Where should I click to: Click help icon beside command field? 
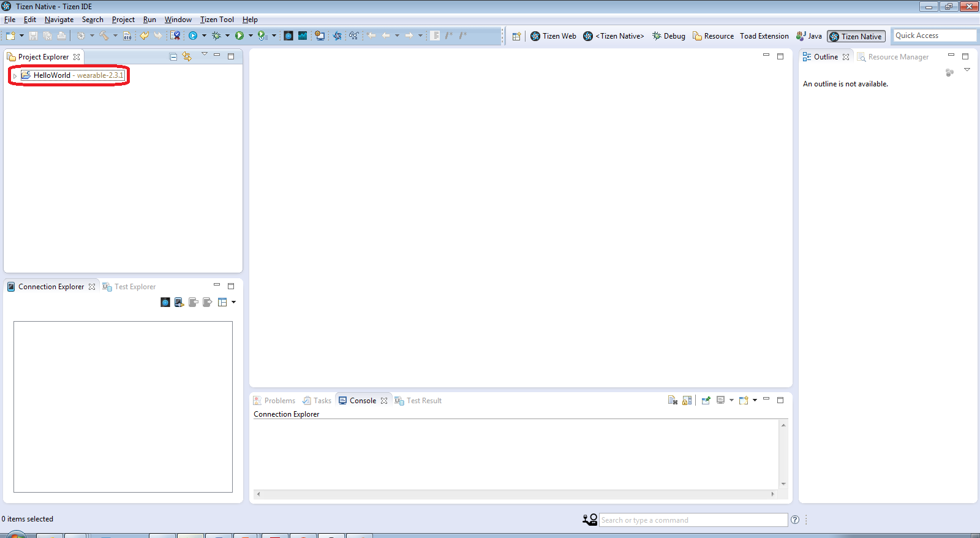795,520
